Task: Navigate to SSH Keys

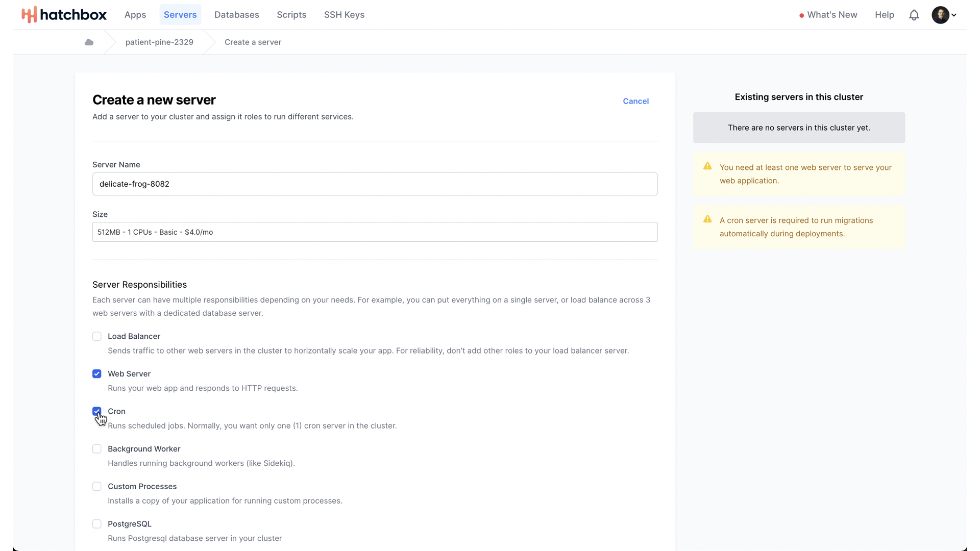Action: click(344, 15)
